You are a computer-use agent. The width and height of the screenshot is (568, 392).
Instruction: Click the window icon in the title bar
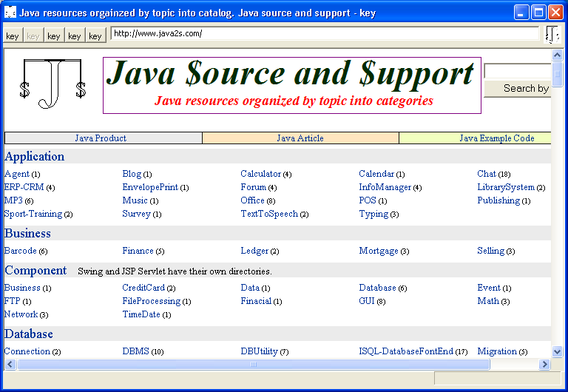[10, 13]
